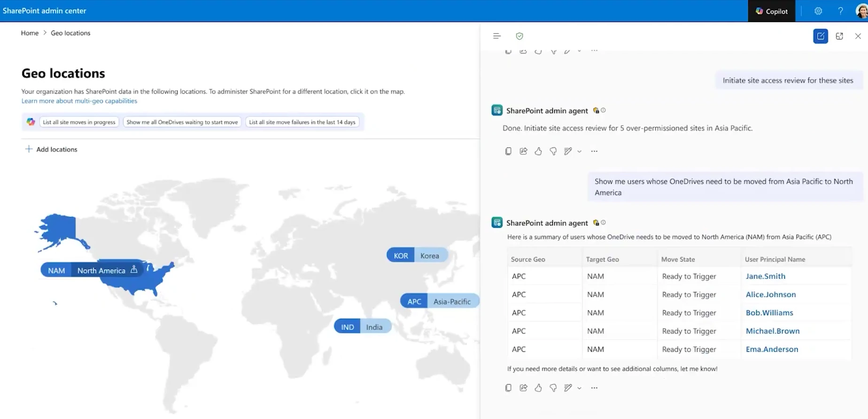Open the settings gear in header
Image resolution: width=868 pixels, height=419 pixels.
click(818, 11)
